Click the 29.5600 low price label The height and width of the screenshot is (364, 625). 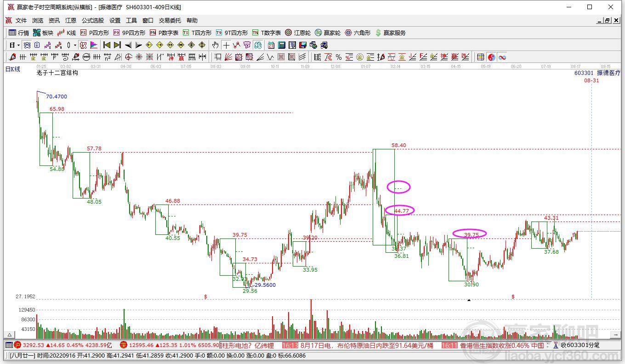(x=265, y=285)
